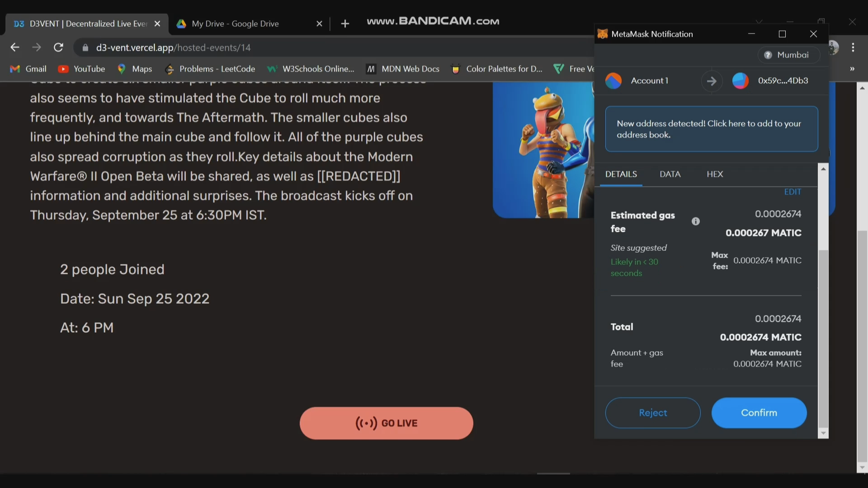Maximize the MetaMask Notification window
The height and width of the screenshot is (488, 868).
[783, 34]
